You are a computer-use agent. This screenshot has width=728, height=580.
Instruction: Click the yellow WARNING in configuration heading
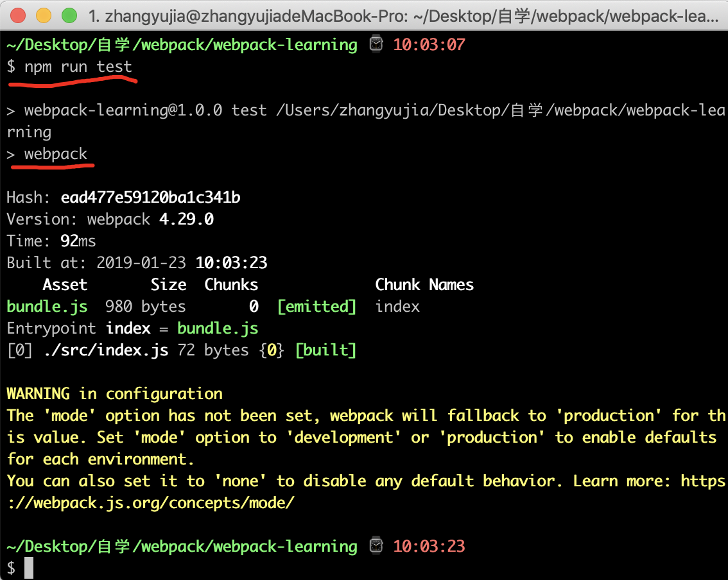pos(112,393)
